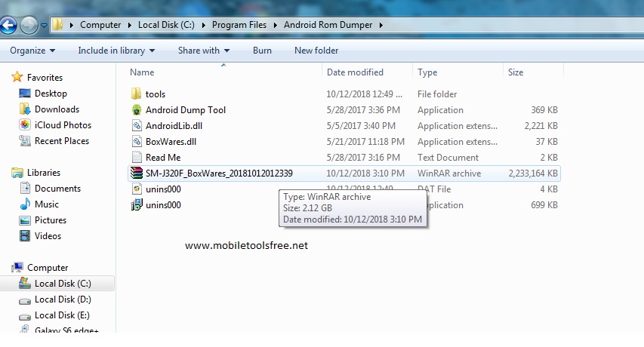644x347 pixels.
Task: Select the Libraries group label
Action: click(44, 173)
